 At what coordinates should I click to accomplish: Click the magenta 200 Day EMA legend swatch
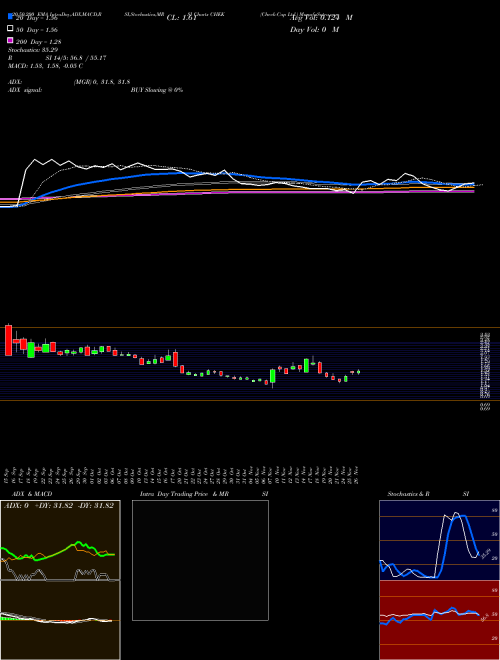pyautogui.click(x=10, y=40)
